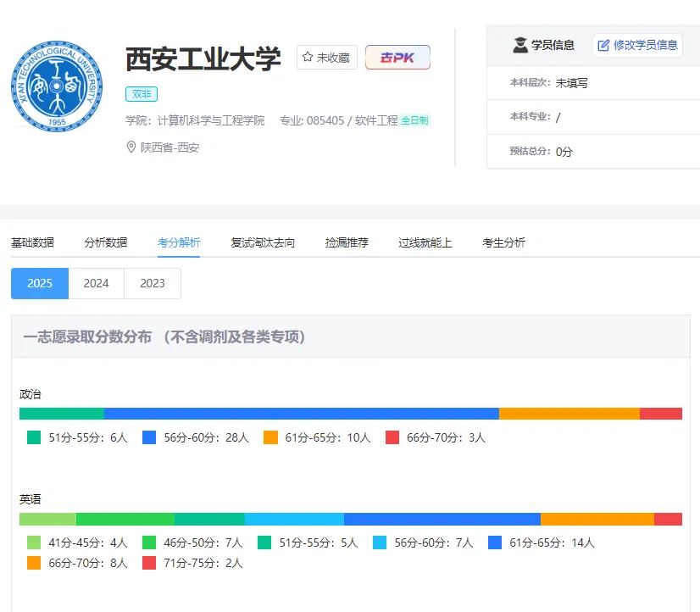
Task: Select year 2025
Action: point(40,283)
